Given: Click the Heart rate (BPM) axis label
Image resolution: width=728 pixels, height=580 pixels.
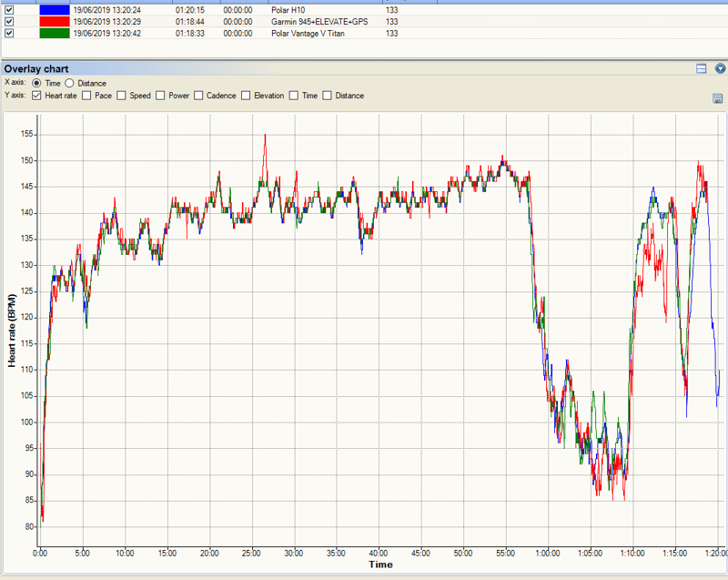Looking at the screenshot, I should coord(12,331).
